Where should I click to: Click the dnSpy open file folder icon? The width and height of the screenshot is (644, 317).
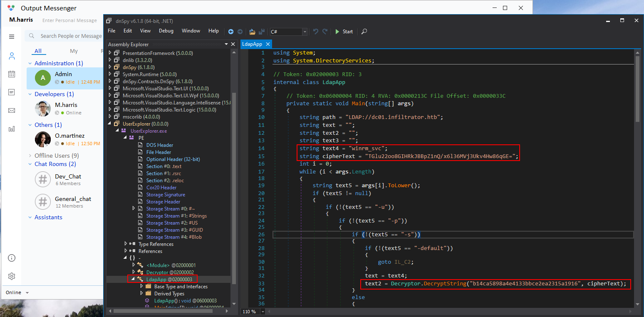(x=252, y=32)
